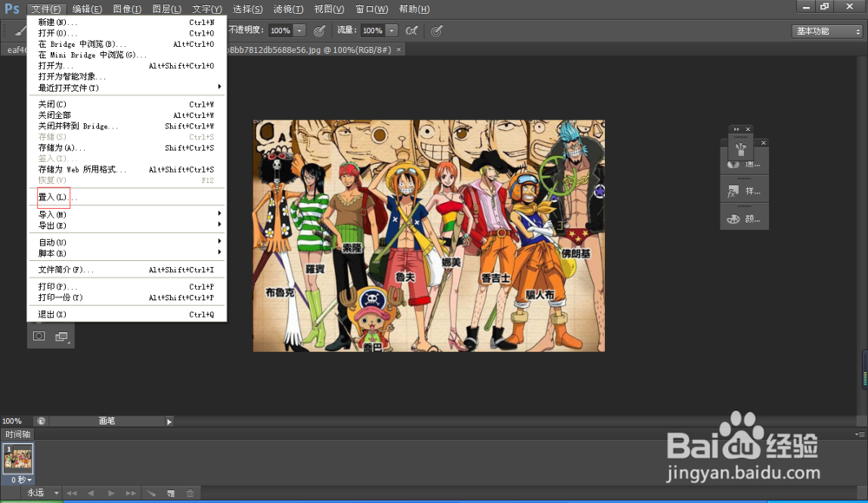This screenshot has height=503, width=868.
Task: Click the One Piece image on canvas
Action: (x=429, y=236)
